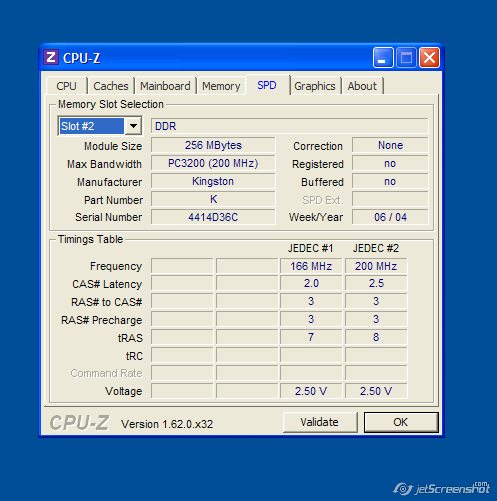Click the Registered value no

click(390, 163)
